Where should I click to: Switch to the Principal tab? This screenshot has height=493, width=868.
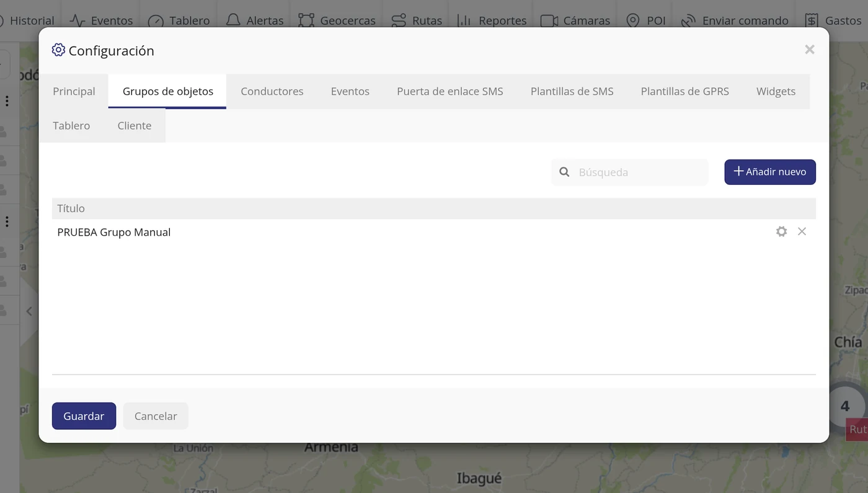coord(74,91)
